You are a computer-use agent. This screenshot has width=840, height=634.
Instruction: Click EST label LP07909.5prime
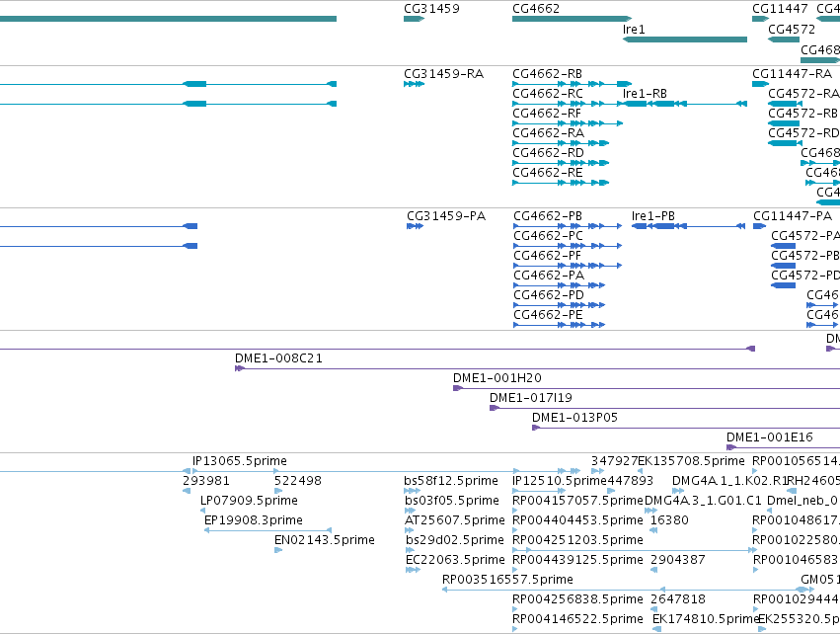[x=249, y=501]
